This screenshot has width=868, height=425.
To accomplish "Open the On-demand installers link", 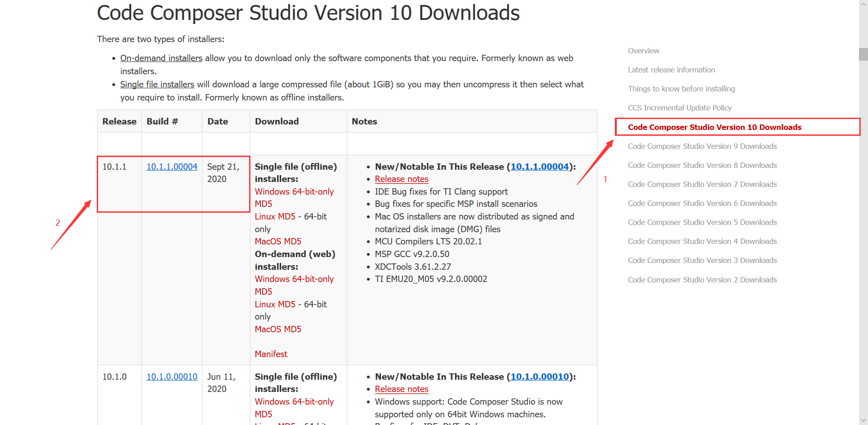I will [161, 58].
